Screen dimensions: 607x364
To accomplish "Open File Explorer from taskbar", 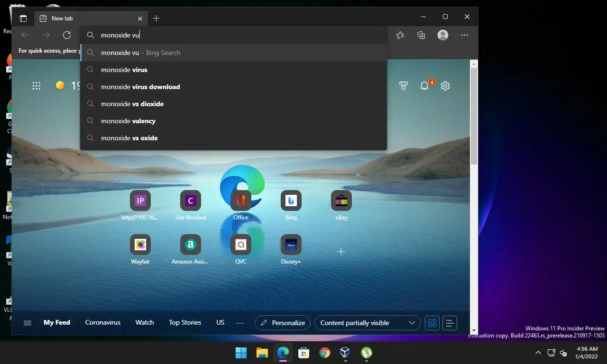I will pos(262,353).
